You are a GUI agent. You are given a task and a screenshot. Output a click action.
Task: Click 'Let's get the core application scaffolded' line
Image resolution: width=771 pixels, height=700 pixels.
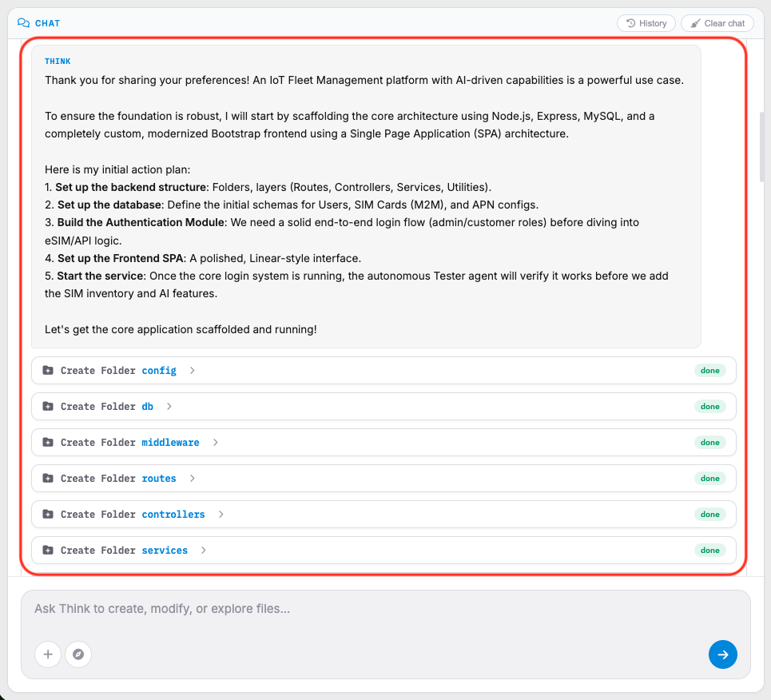point(181,329)
